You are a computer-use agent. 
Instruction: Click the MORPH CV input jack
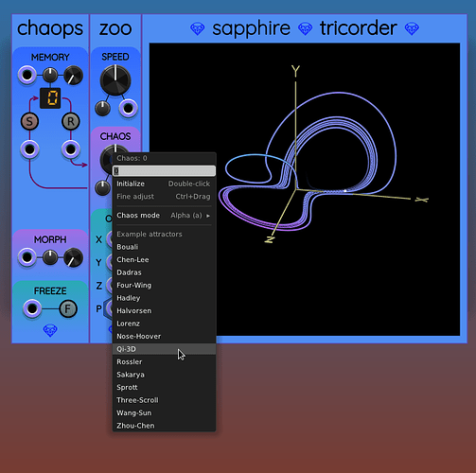[26, 257]
